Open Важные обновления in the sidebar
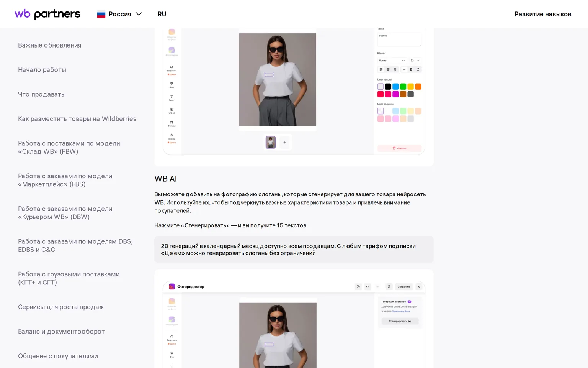This screenshot has height=368, width=588. pyautogui.click(x=49, y=45)
